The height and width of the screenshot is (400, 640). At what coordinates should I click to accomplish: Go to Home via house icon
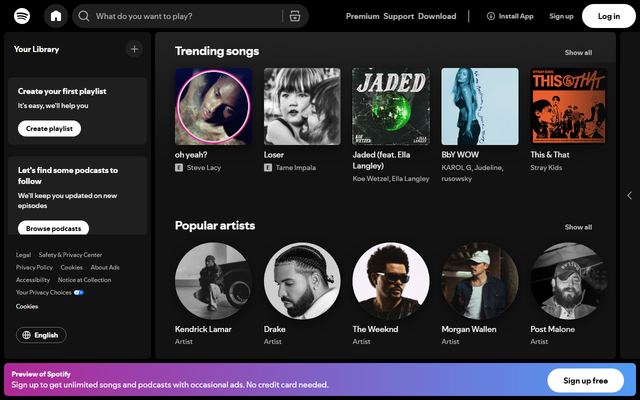56,16
